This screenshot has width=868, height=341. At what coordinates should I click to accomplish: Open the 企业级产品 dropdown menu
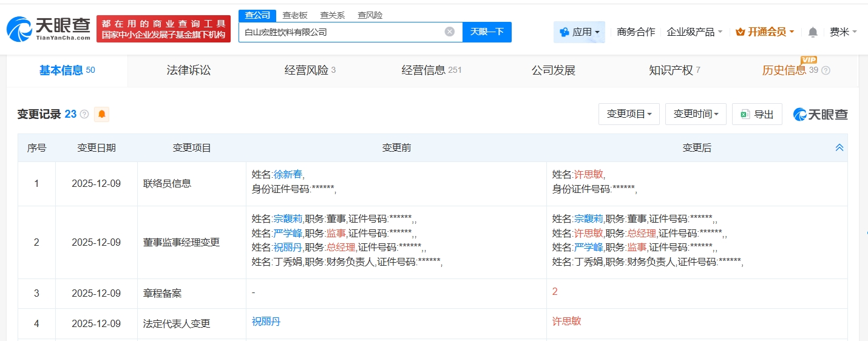[x=694, y=32]
